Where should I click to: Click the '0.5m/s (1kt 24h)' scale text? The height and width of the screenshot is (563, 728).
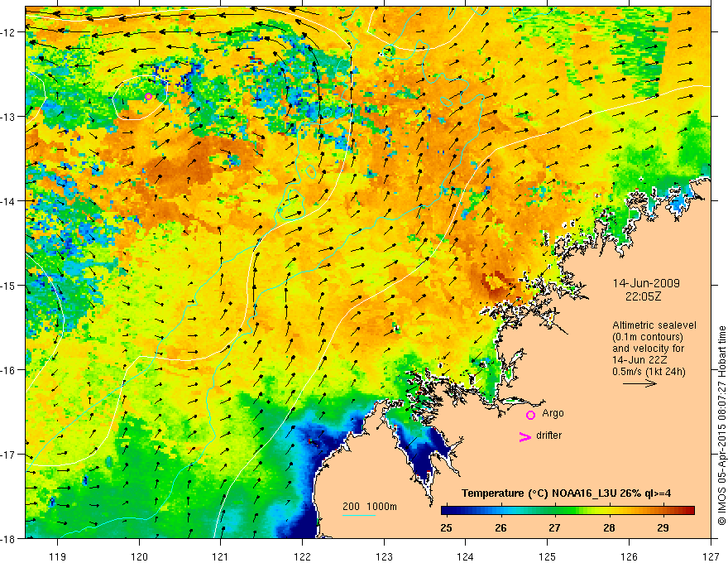tap(649, 372)
